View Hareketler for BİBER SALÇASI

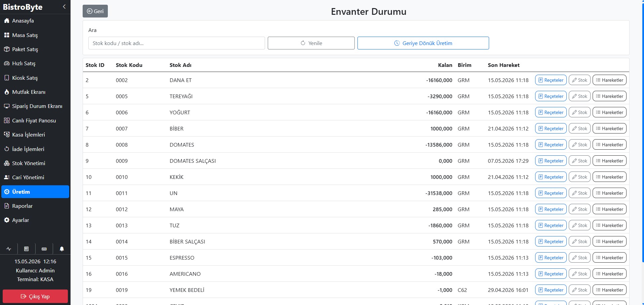pyautogui.click(x=609, y=241)
